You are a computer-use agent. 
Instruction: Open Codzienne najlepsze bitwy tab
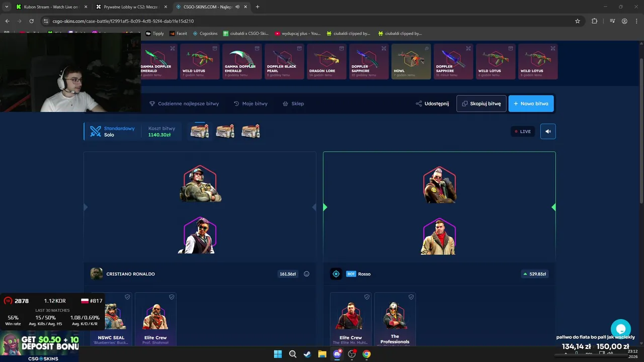click(x=184, y=104)
